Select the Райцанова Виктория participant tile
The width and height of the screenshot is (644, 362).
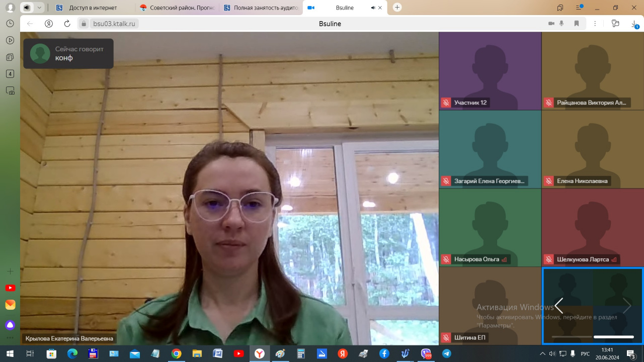pyautogui.click(x=592, y=71)
